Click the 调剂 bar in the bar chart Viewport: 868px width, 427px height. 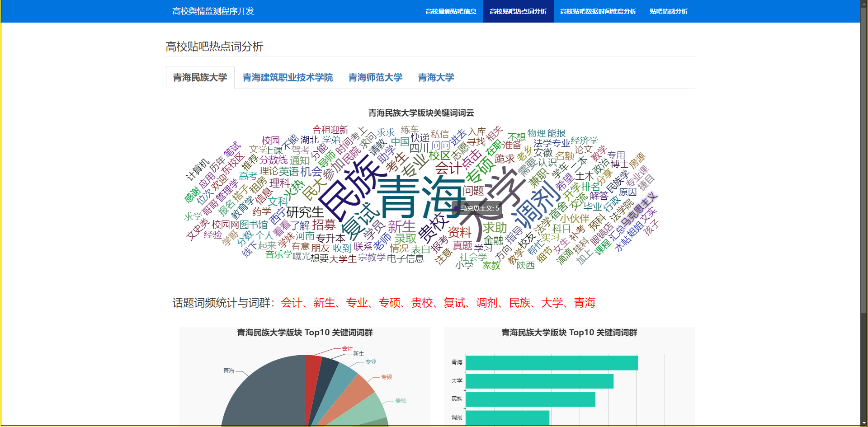[x=508, y=418]
